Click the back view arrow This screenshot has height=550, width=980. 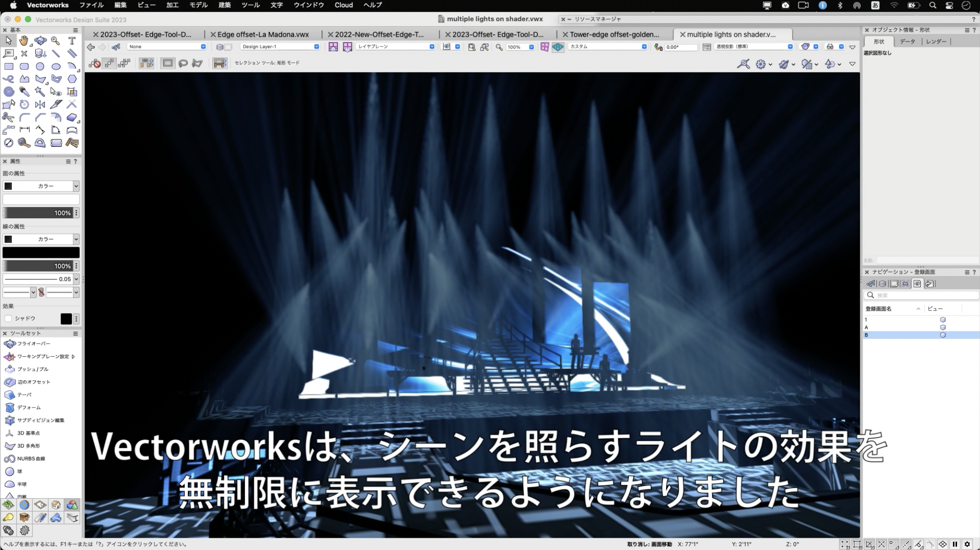(91, 47)
